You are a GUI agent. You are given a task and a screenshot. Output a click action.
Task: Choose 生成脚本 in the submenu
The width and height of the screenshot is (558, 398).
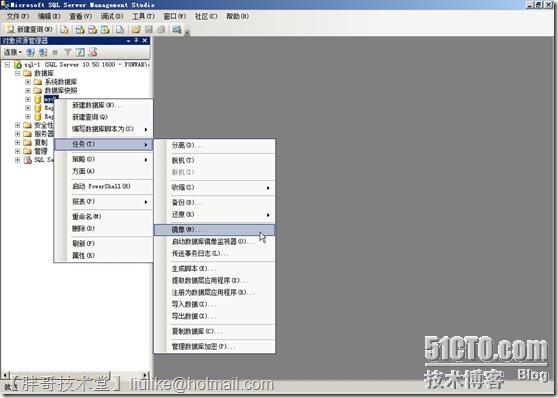coord(214,268)
